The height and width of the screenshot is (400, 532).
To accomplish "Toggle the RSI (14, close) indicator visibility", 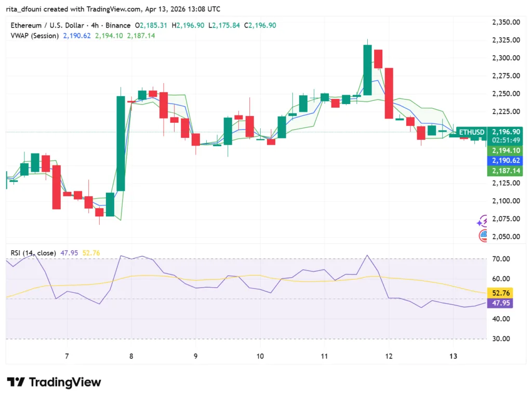I will tap(33, 252).
